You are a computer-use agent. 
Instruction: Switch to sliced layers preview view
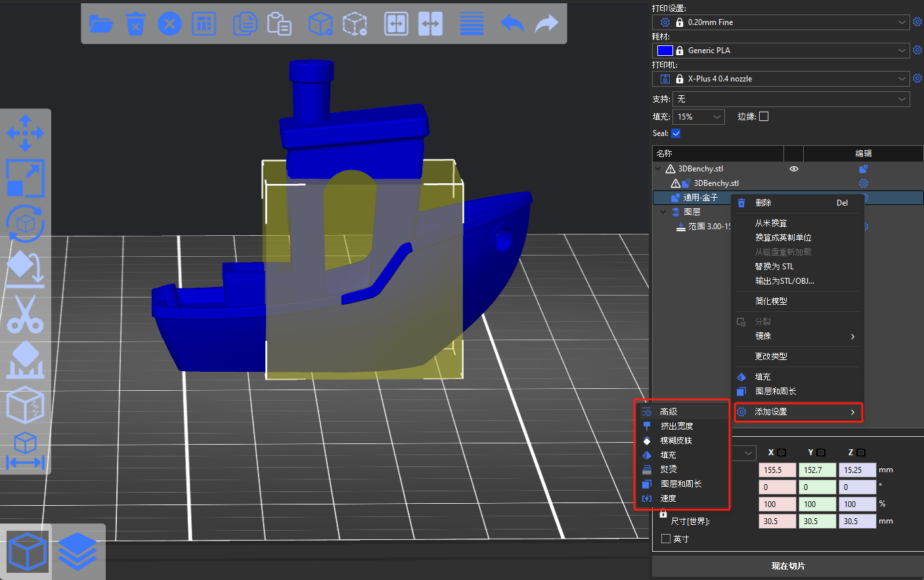(x=77, y=551)
